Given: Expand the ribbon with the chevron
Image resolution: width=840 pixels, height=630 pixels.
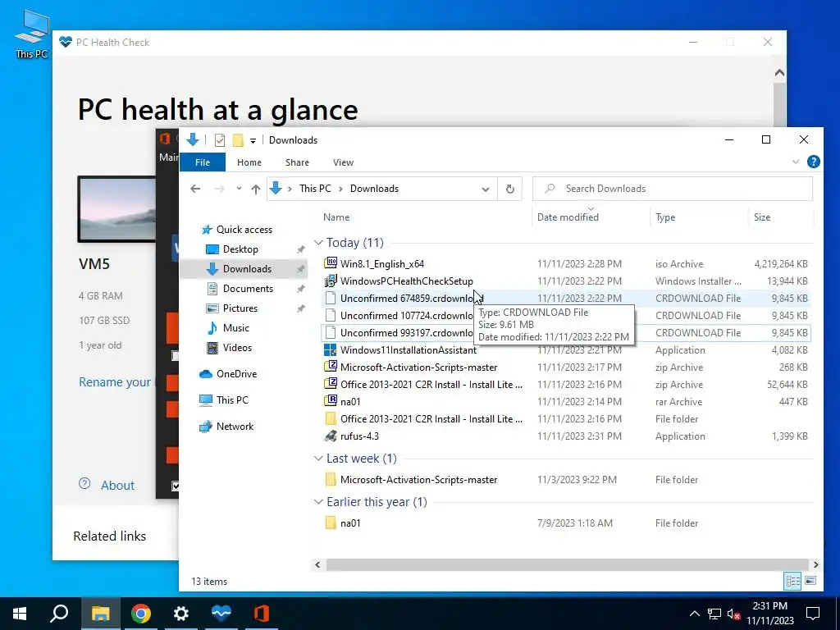Looking at the screenshot, I should [796, 162].
